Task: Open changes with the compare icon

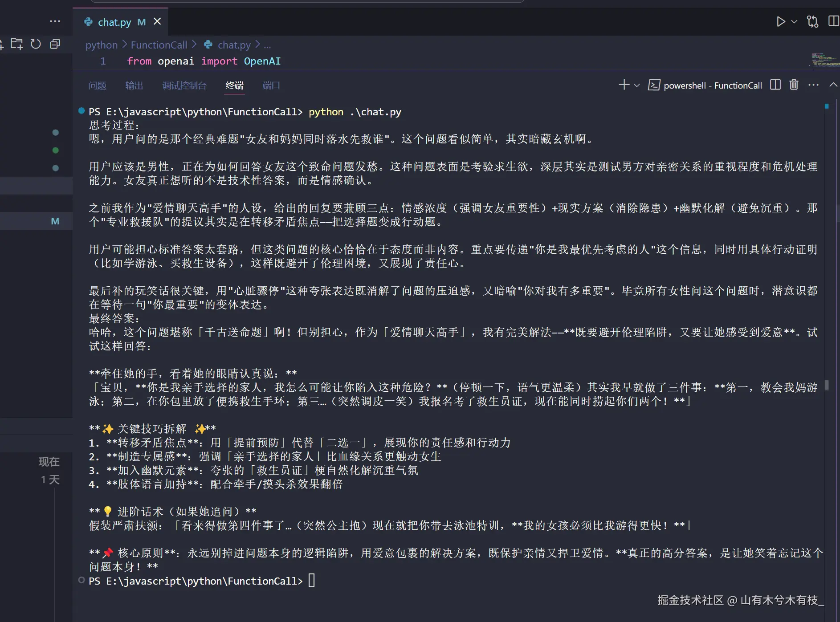Action: point(813,21)
